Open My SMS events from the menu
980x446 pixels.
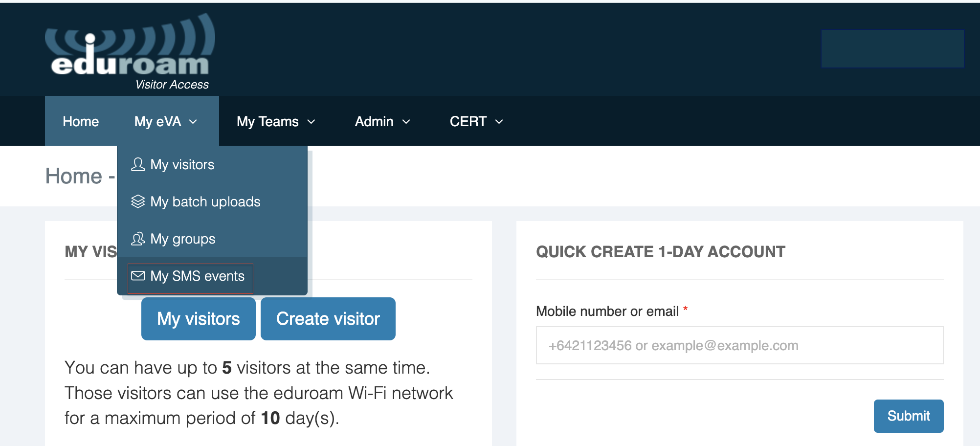point(198,276)
